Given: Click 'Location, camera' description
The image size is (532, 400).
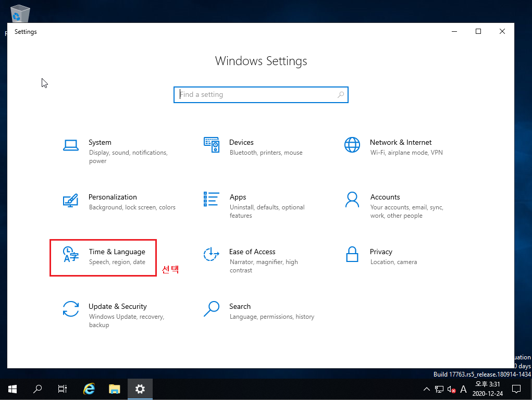Looking at the screenshot, I should click(x=393, y=262).
